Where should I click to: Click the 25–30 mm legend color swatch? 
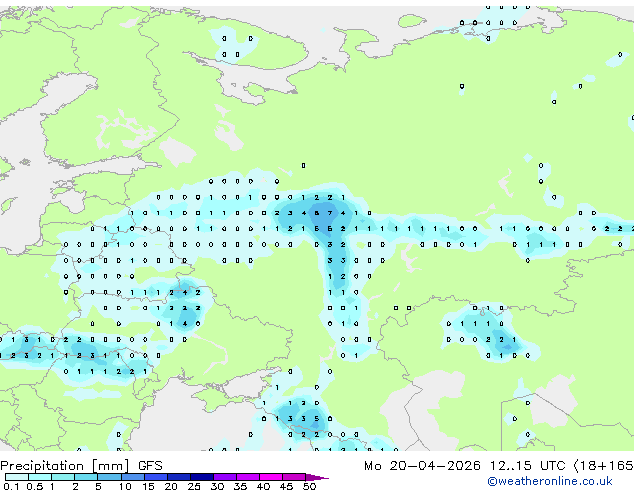click(202, 477)
